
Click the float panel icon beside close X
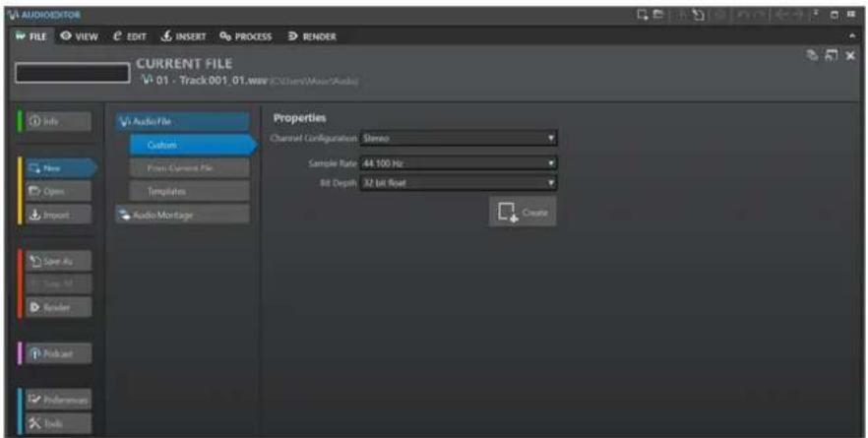tap(831, 55)
